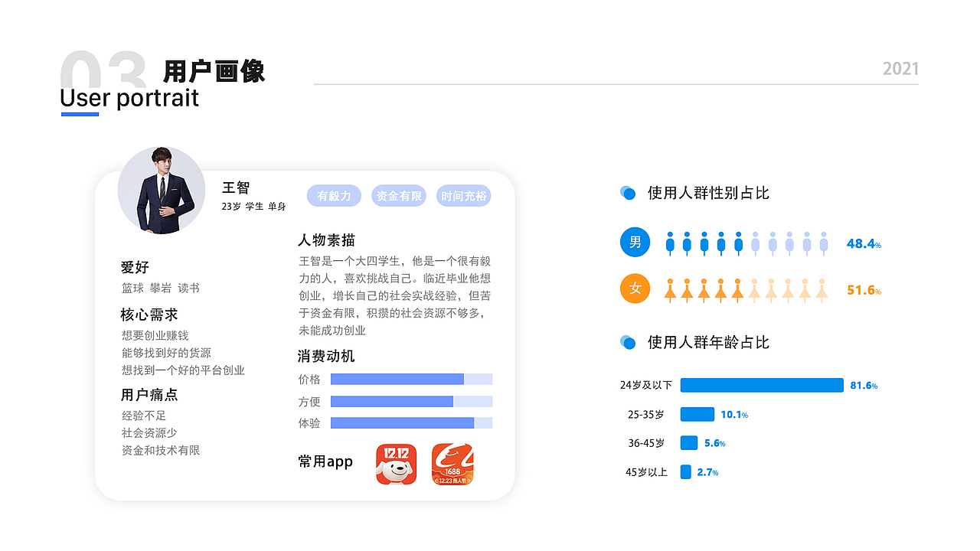
Task: Open the 1688 app icon
Action: point(452,462)
